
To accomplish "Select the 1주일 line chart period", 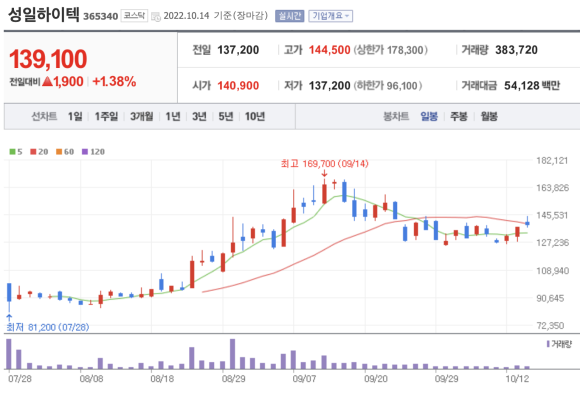I will (x=106, y=117).
